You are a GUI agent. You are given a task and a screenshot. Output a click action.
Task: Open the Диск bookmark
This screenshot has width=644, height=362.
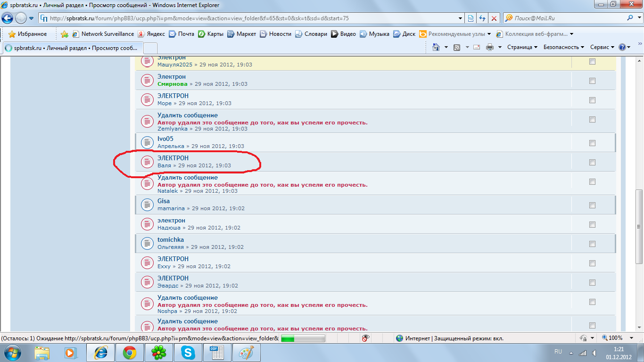[x=405, y=34]
